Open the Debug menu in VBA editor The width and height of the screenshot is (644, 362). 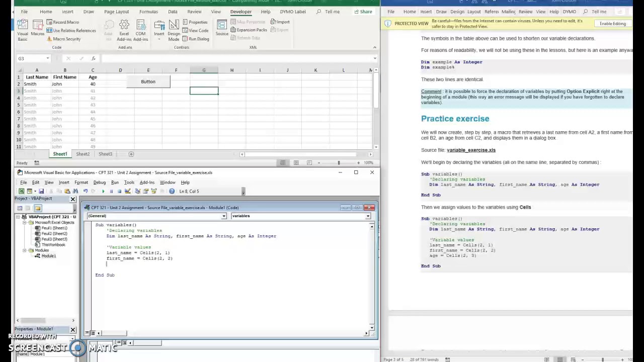99,183
